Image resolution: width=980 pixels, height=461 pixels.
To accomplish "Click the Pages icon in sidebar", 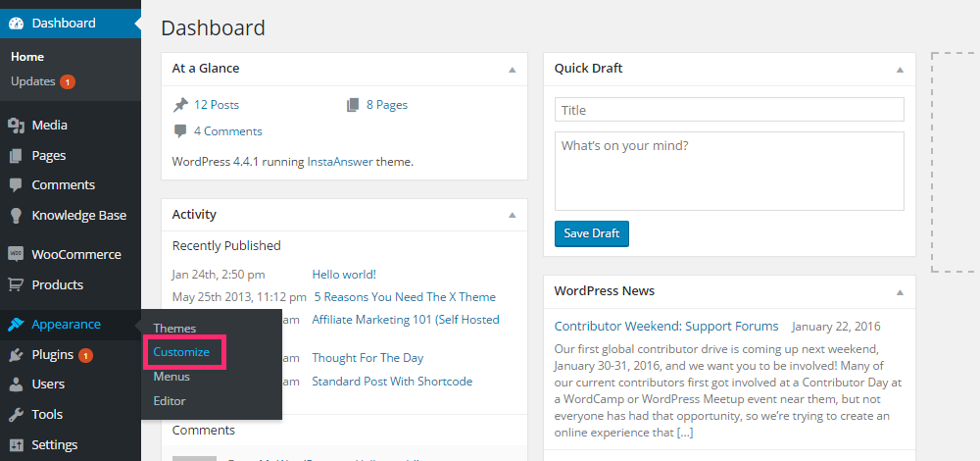I will [17, 155].
